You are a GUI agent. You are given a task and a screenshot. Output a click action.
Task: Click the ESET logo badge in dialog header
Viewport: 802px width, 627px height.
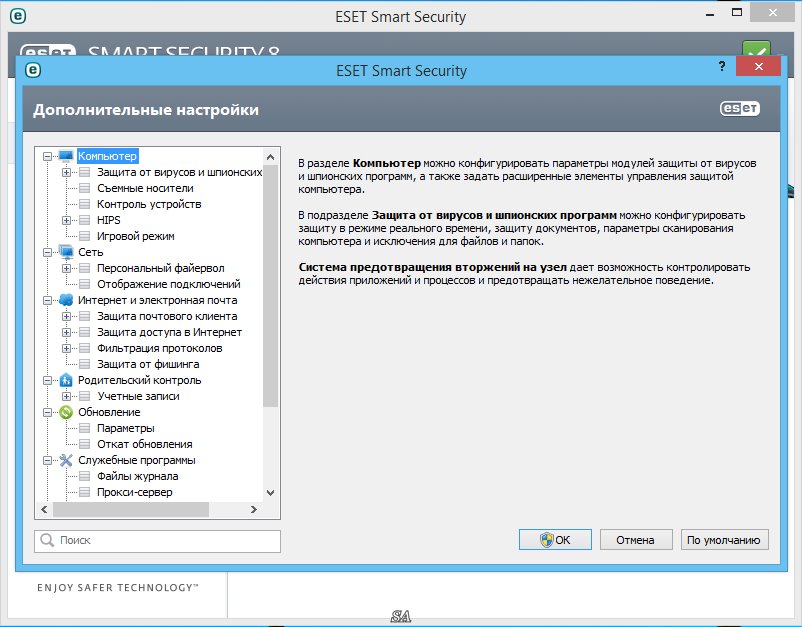click(x=740, y=108)
